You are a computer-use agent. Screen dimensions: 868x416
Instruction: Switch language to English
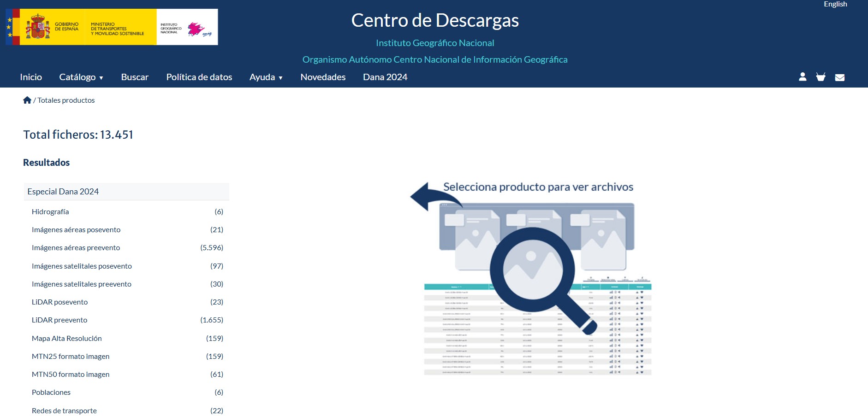835,4
